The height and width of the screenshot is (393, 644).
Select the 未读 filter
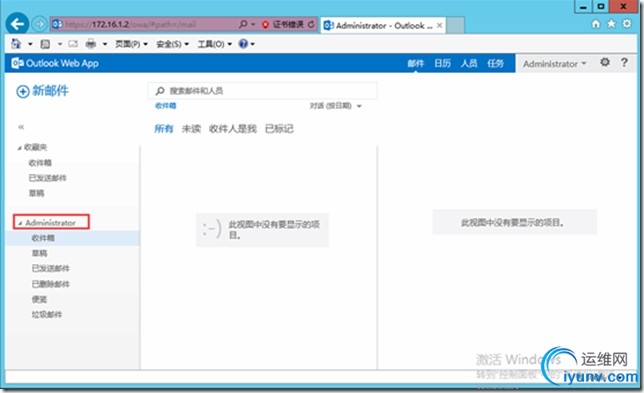tap(191, 129)
